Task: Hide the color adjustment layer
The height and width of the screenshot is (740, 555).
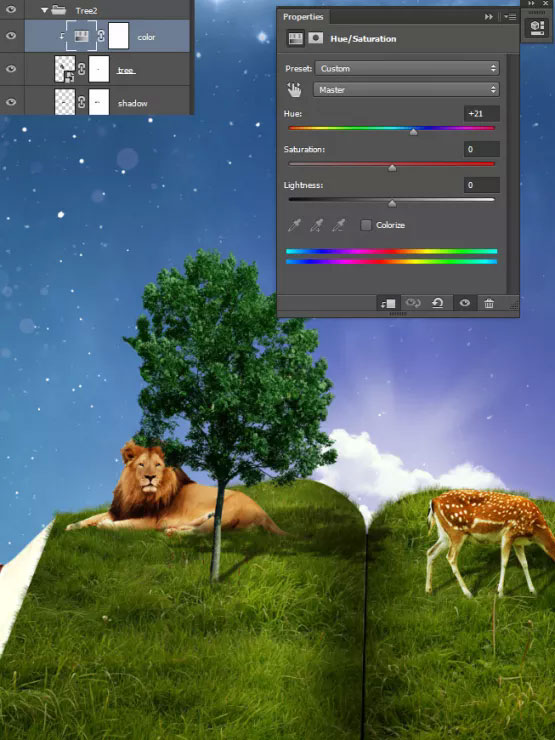Action: click(10, 36)
